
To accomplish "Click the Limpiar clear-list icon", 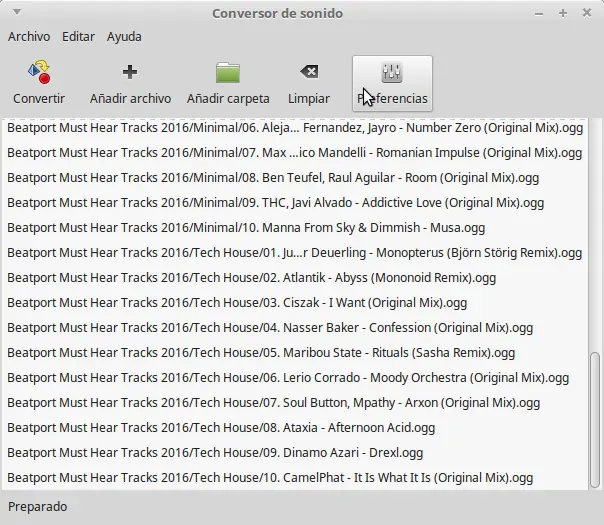I will pos(309,72).
